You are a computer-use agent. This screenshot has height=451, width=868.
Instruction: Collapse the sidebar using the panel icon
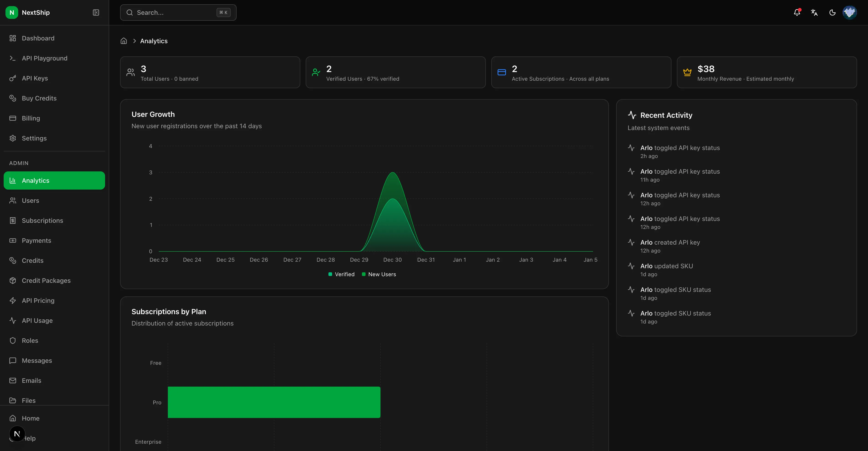click(96, 13)
